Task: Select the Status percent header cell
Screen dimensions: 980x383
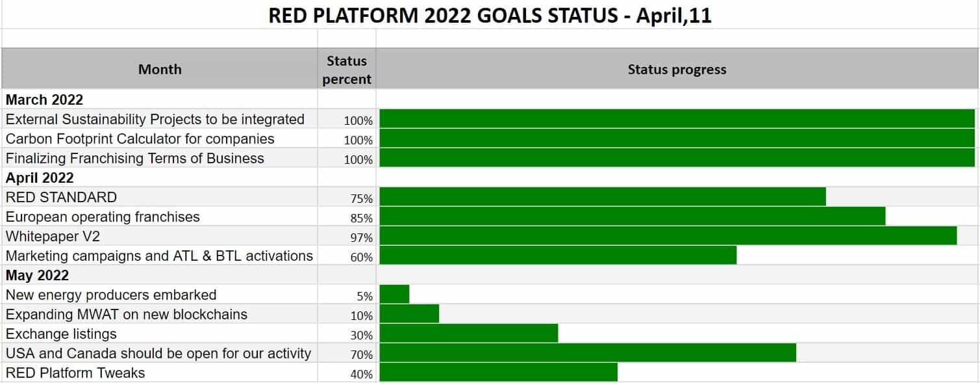Action: 347,69
